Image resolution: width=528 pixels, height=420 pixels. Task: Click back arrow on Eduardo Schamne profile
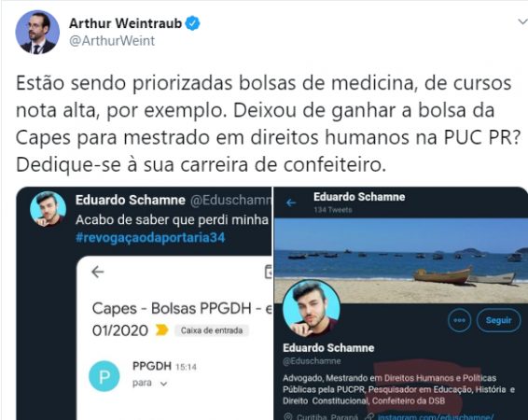click(x=291, y=203)
